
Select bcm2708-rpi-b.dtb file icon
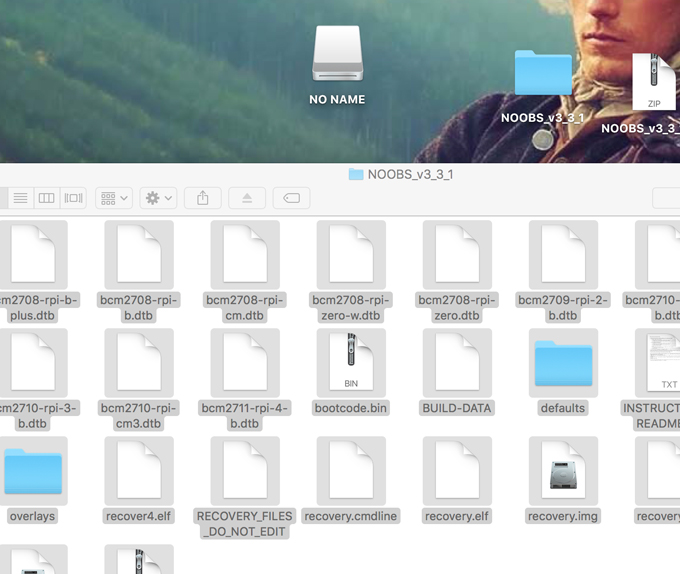coord(139,254)
